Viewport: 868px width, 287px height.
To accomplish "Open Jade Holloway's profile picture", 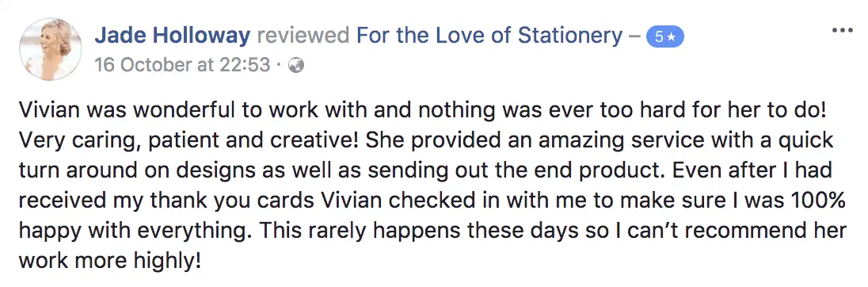I will click(x=51, y=49).
